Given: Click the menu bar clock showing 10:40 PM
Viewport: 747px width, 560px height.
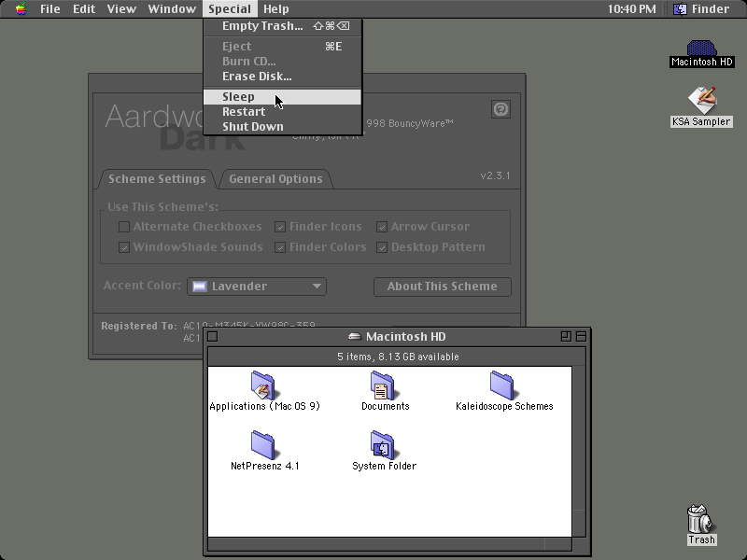Looking at the screenshot, I should point(632,9).
